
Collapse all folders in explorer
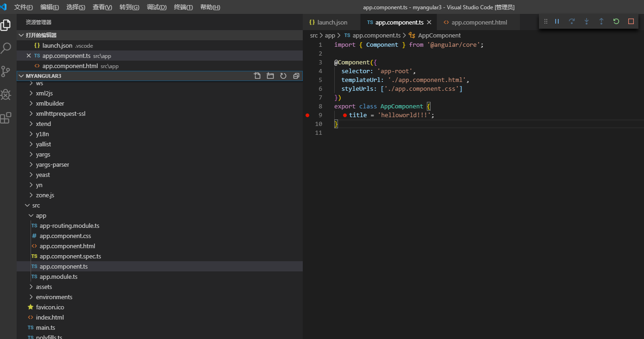[x=296, y=76]
